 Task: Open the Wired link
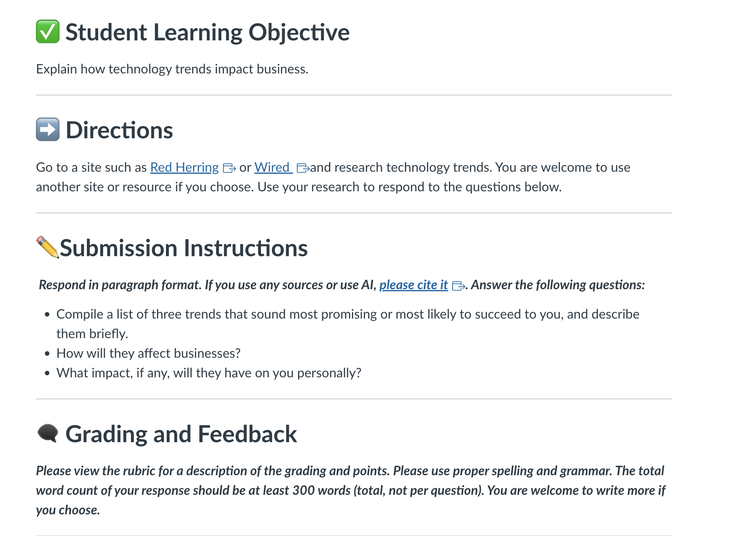273,167
